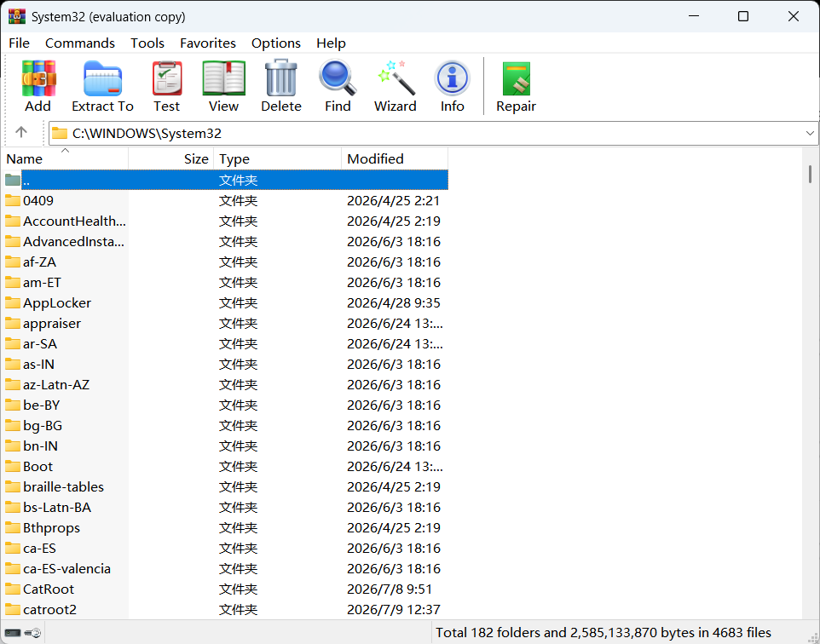The height and width of the screenshot is (644, 820).
Task: Click the C:\WINDOWS\System32 path field
Action: pyautogui.click(x=433, y=133)
